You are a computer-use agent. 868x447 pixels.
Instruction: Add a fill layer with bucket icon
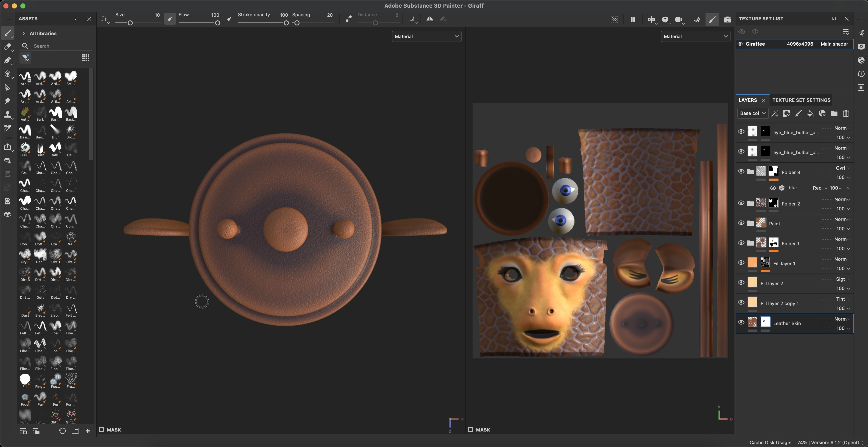(810, 113)
